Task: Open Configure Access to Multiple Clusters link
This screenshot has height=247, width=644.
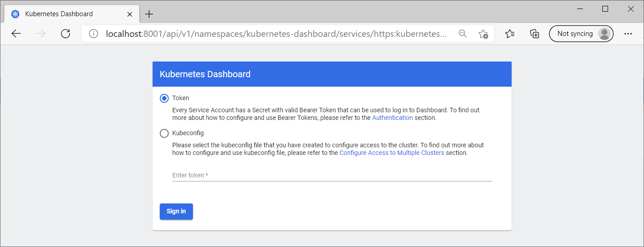Action: coord(392,153)
